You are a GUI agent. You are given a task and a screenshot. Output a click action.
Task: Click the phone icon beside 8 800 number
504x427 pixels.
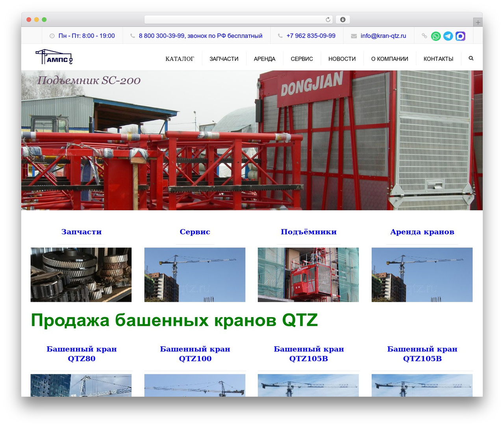coord(132,36)
